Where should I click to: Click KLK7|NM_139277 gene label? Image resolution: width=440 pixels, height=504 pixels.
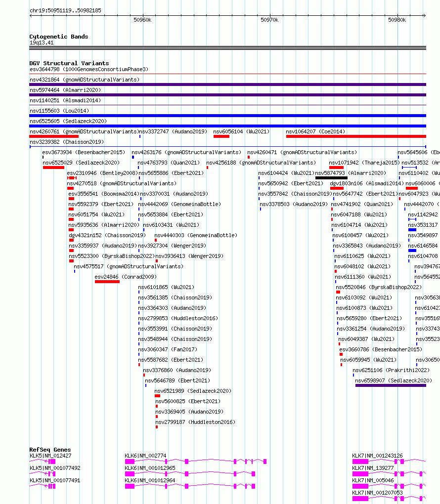[373, 468]
